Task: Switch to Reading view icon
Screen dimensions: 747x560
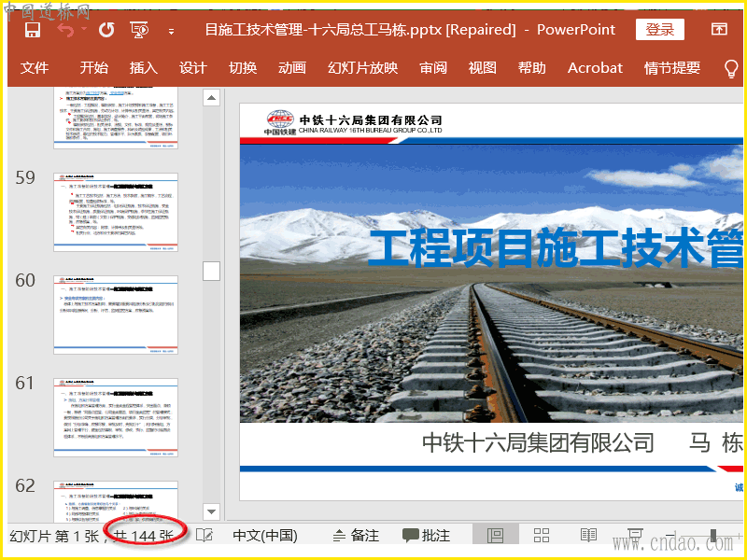Action: click(x=589, y=535)
